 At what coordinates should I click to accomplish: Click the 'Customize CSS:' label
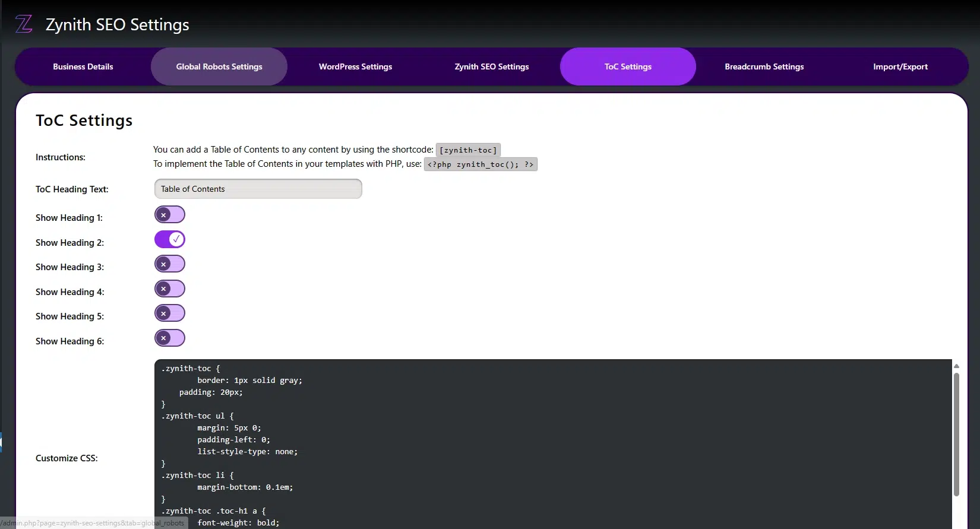pyautogui.click(x=67, y=458)
